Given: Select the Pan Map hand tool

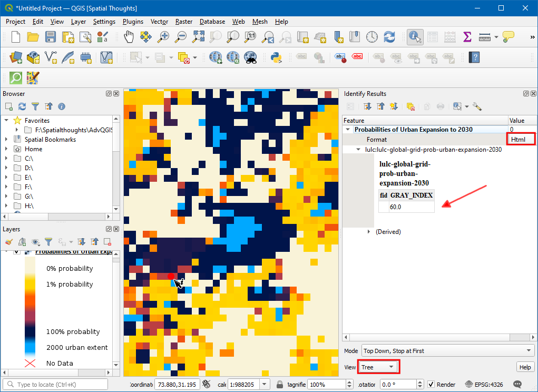Looking at the screenshot, I should click(129, 37).
